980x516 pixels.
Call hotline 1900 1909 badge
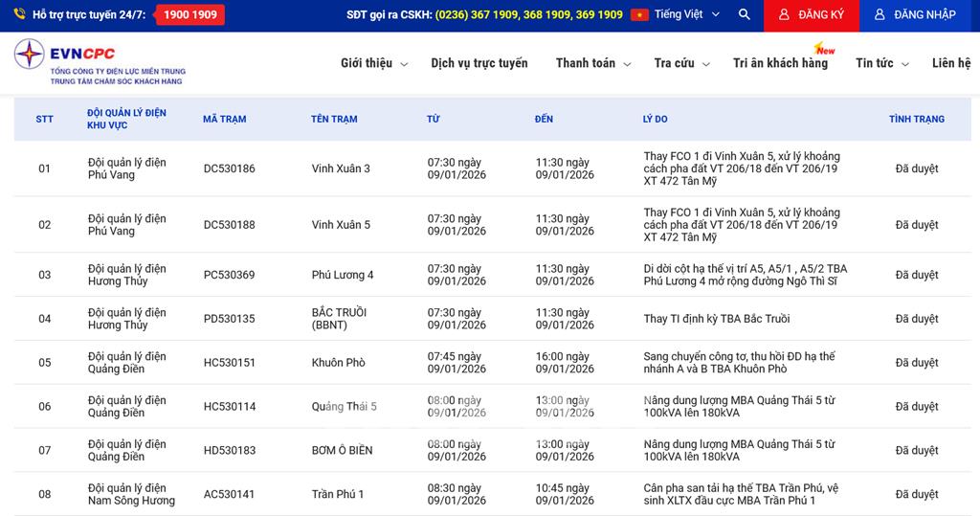point(189,15)
